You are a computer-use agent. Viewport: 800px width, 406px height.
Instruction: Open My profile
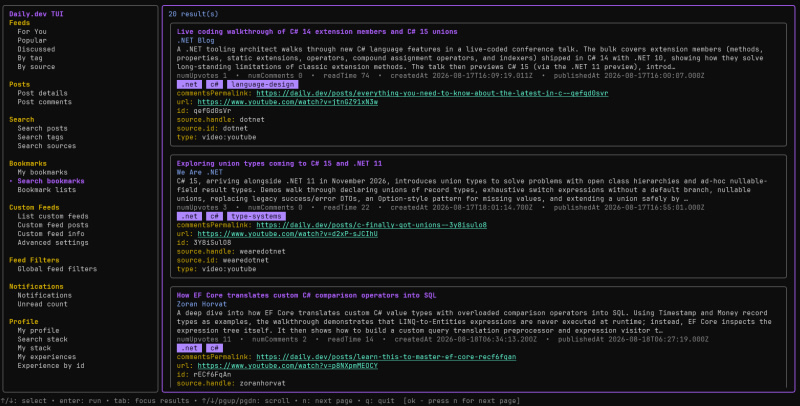pyautogui.click(x=38, y=331)
